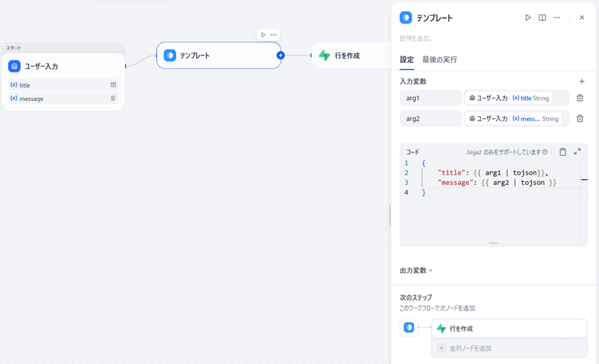Delete the arg2 input variable
599x364 pixels.
(x=579, y=119)
